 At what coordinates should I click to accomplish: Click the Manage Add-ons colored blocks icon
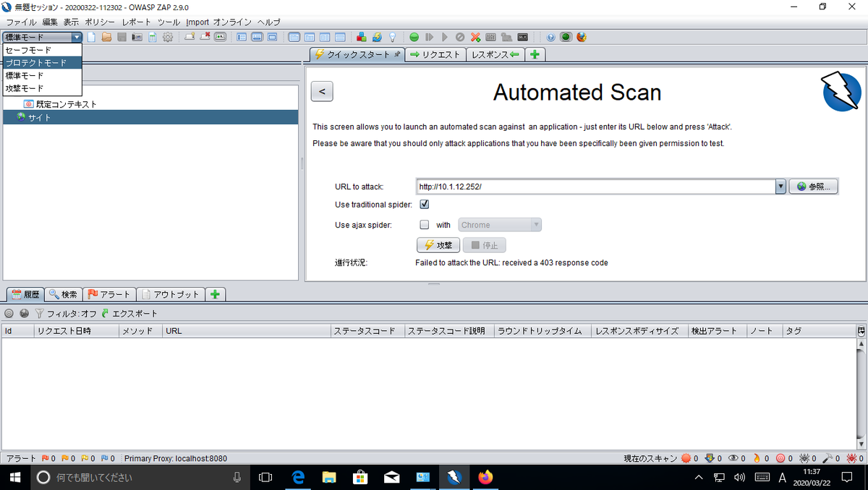pos(361,37)
